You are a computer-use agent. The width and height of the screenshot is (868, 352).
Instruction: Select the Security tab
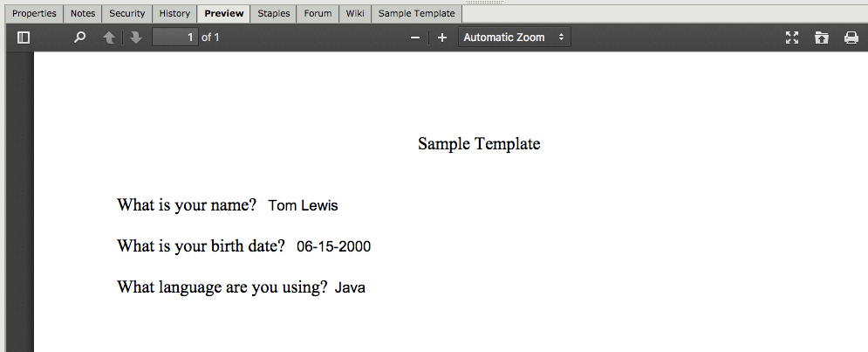click(127, 14)
